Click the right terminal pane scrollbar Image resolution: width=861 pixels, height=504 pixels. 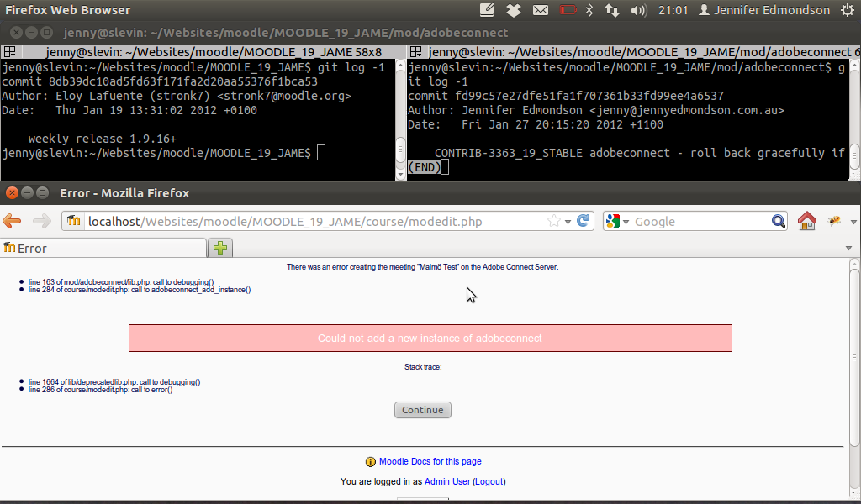(x=854, y=119)
